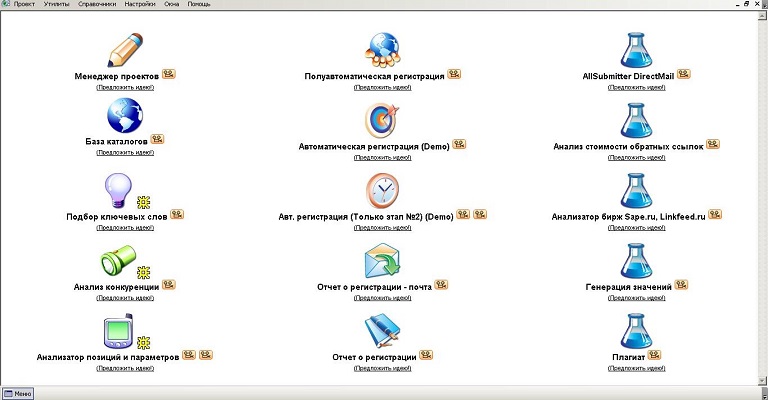Play video tutorial for Анализатор бирж Sape.ru

[715, 214]
